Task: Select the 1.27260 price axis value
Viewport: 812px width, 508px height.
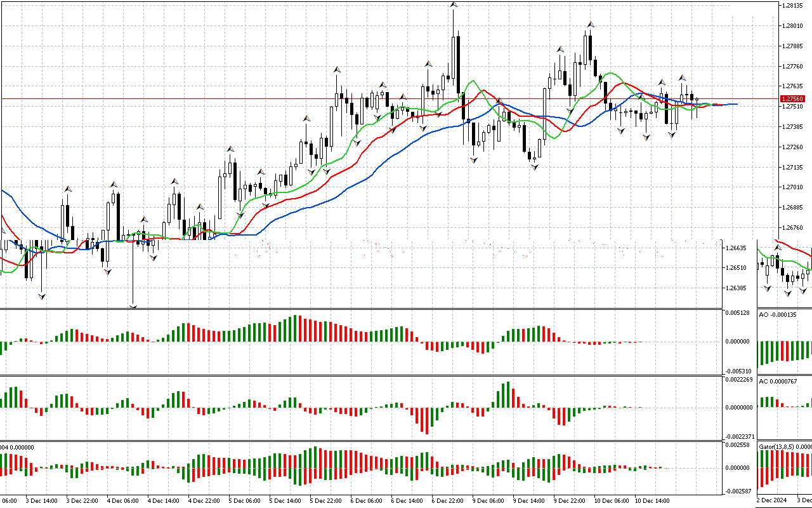Action: pos(792,147)
